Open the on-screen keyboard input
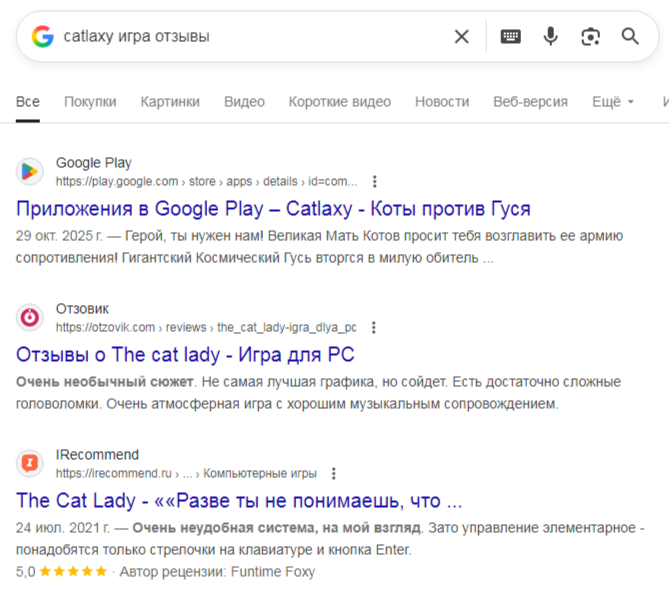669x604 pixels. (x=510, y=37)
